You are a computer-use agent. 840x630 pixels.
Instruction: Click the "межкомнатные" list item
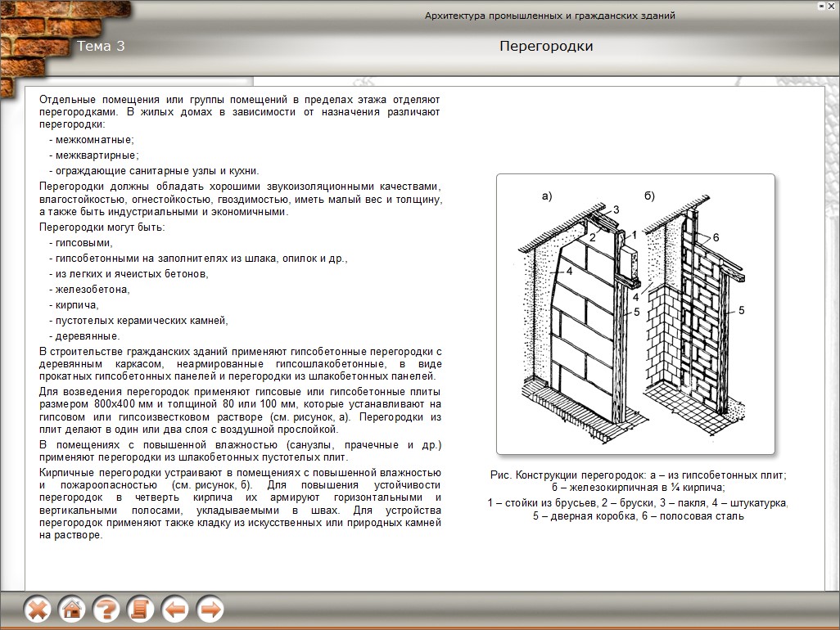pos(92,140)
